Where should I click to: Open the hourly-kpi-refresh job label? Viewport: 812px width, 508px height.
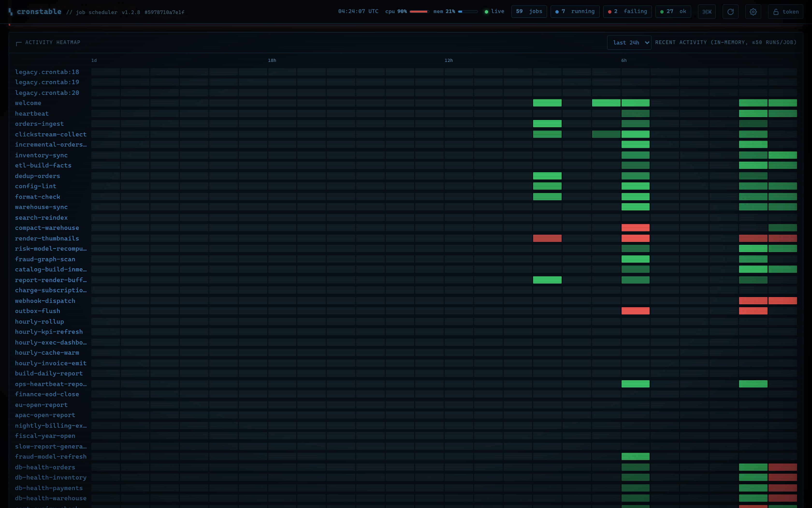click(49, 332)
